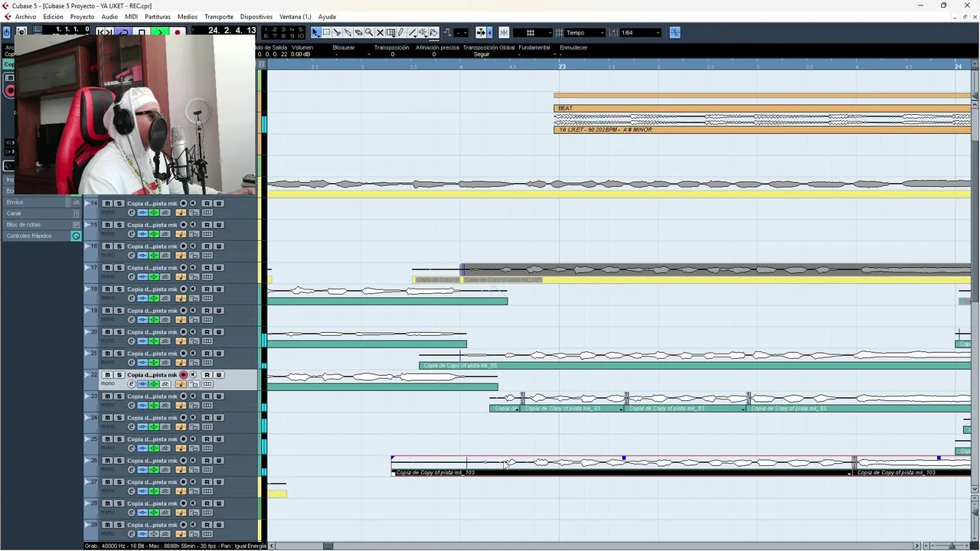Open the Envíos inspector section
This screenshot has width=980, height=551.
pyautogui.click(x=42, y=202)
